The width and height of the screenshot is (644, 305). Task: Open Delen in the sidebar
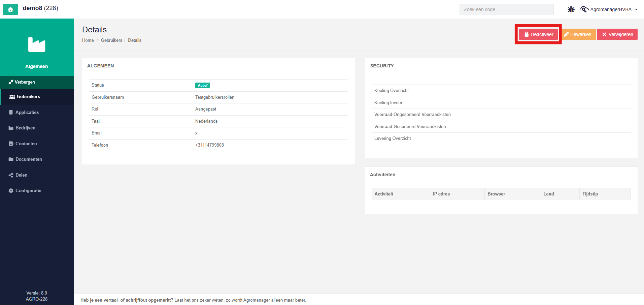click(x=37, y=175)
